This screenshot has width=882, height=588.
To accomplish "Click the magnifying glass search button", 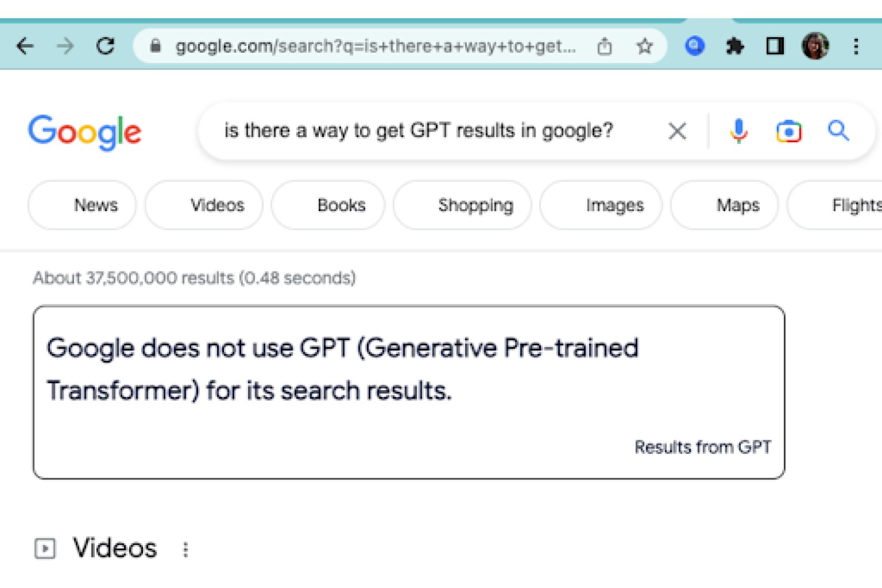I will (838, 131).
